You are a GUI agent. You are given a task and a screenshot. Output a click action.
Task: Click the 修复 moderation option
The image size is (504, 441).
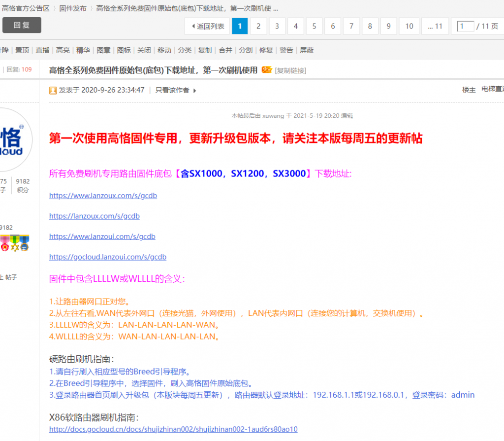266,50
